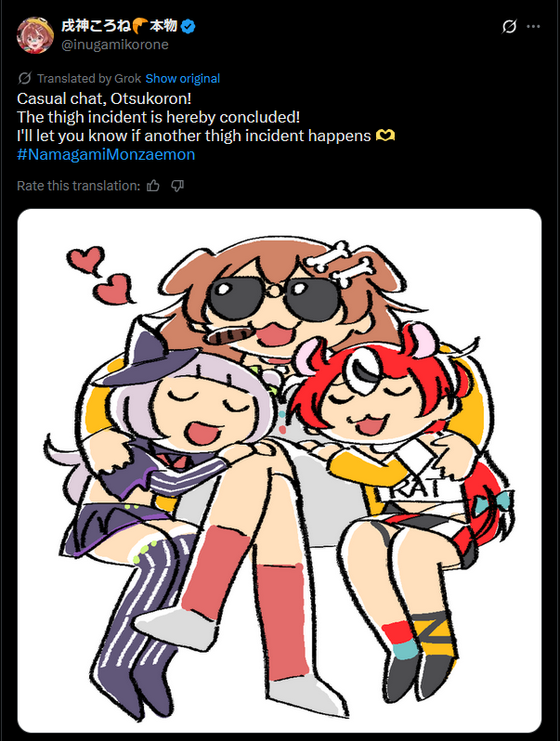Select the line 'The thigh incident is hereby concluded!'
560x741 pixels.
158,117
